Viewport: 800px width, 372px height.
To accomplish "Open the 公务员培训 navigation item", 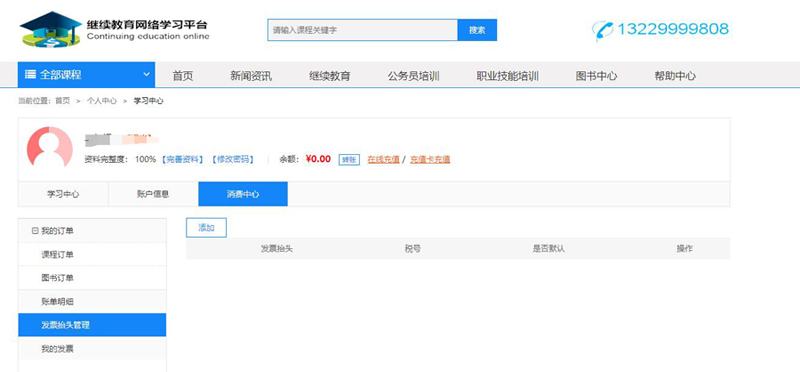I will [x=413, y=76].
